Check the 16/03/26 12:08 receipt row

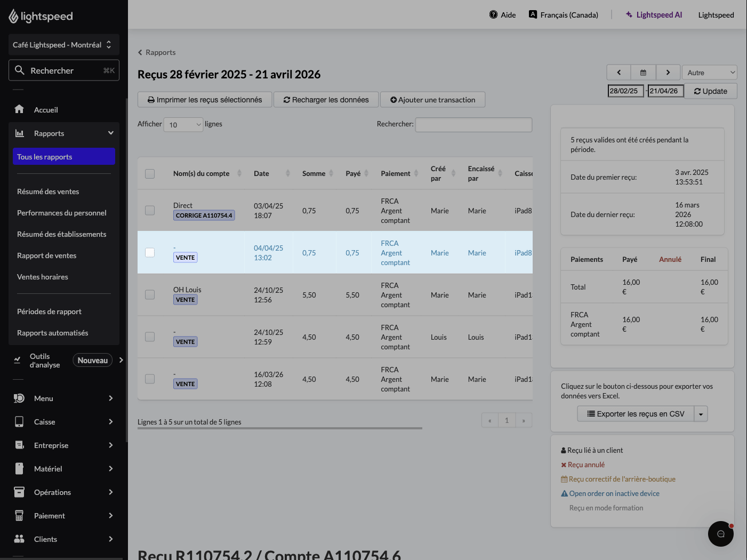point(150,379)
